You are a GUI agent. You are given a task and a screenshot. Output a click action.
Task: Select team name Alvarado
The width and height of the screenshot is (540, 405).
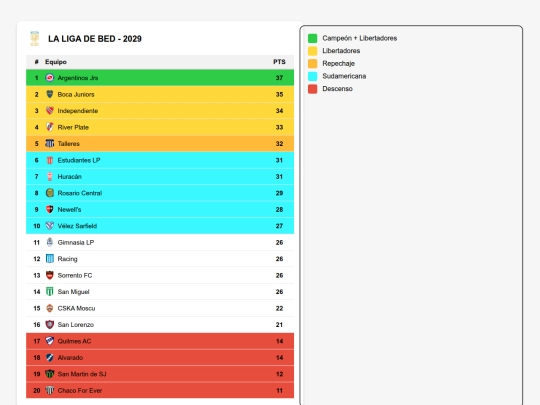coord(70,357)
